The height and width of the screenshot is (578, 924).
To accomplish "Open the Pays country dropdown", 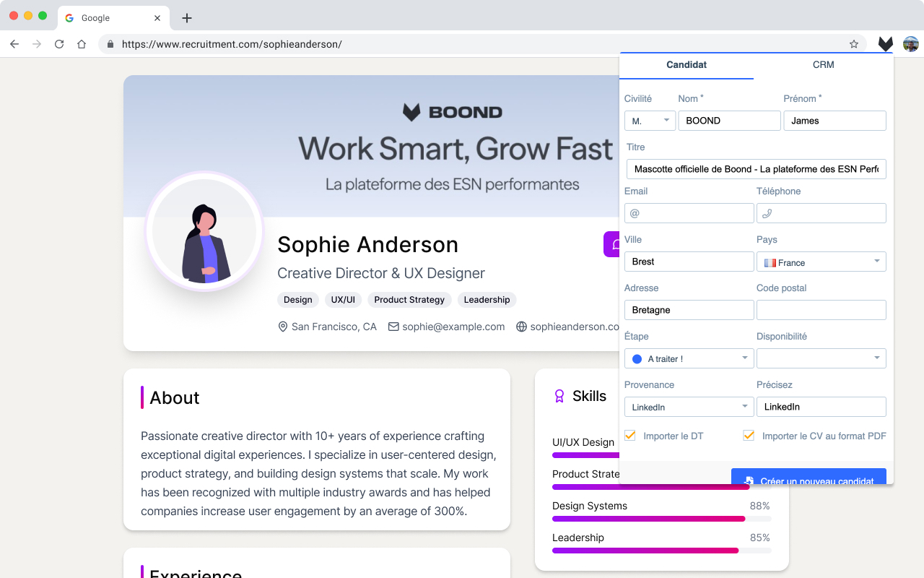I will click(x=821, y=262).
